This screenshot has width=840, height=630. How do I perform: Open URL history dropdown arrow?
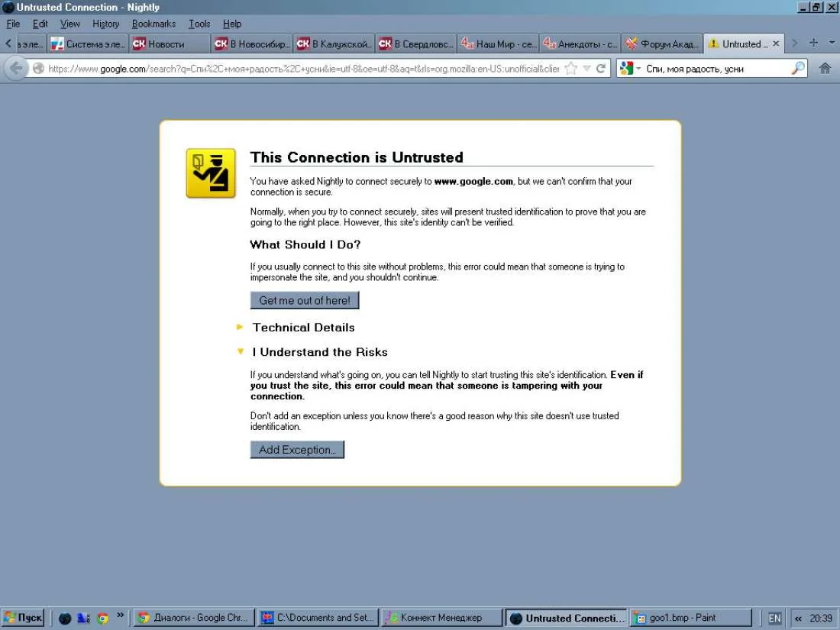pos(587,69)
